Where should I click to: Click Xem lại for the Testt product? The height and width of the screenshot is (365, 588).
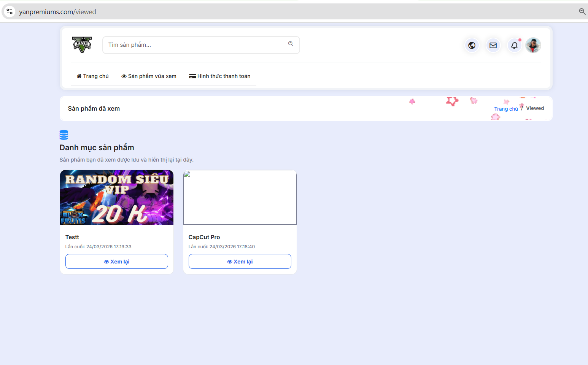tap(117, 262)
